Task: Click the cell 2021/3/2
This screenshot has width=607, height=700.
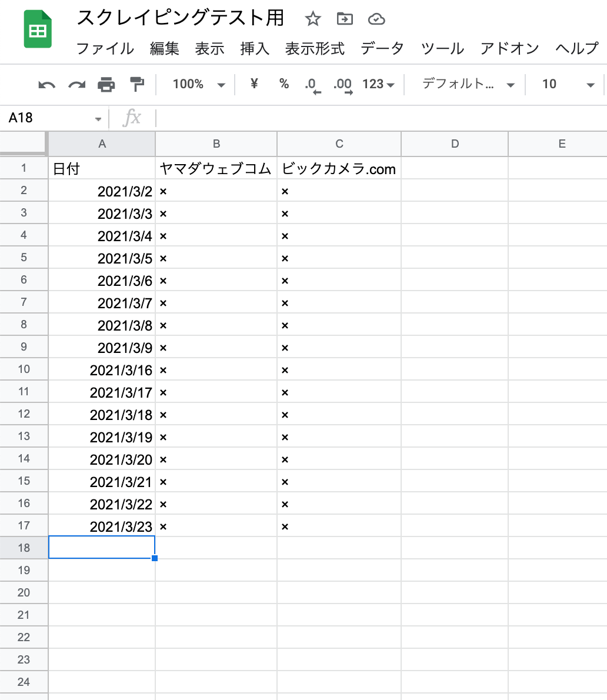Action: [x=102, y=191]
